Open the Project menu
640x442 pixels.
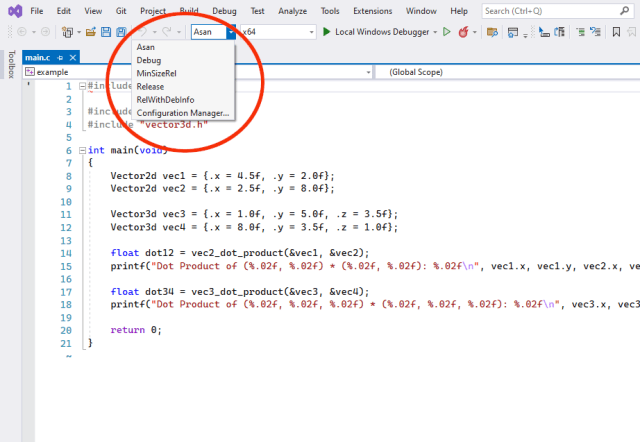pos(153,11)
